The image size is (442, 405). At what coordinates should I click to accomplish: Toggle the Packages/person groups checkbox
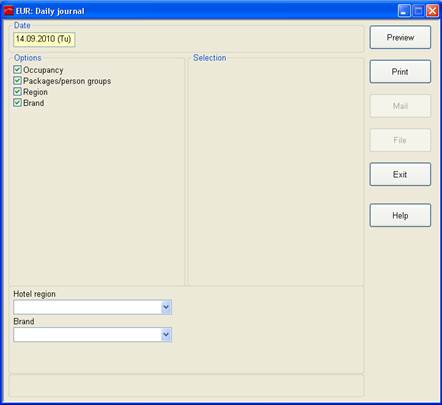click(x=17, y=81)
